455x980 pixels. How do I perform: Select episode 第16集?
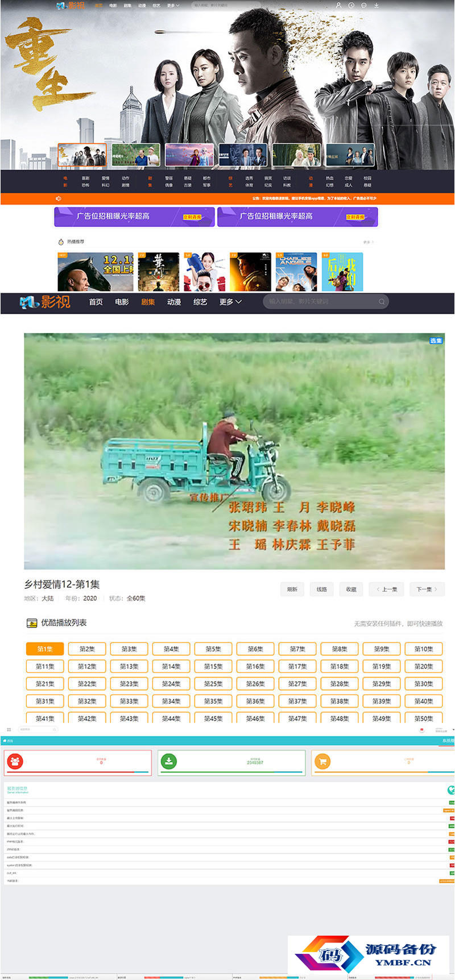click(x=255, y=666)
